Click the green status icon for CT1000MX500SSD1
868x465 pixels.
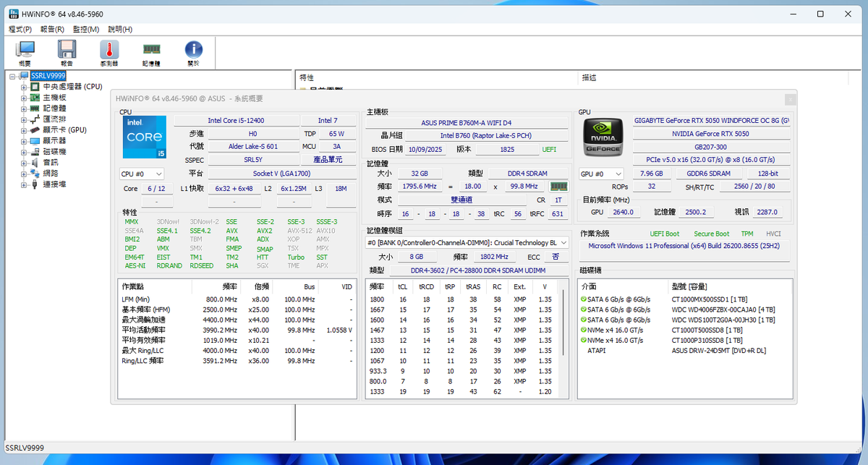click(583, 299)
